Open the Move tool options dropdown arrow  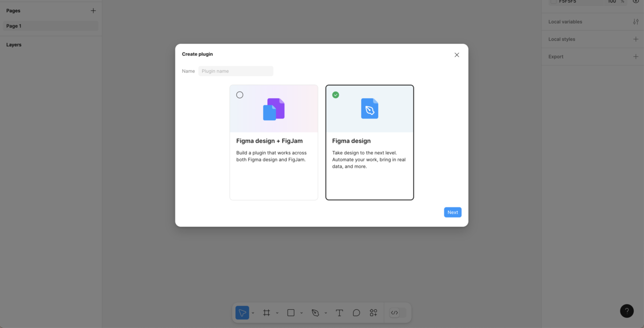click(253, 313)
